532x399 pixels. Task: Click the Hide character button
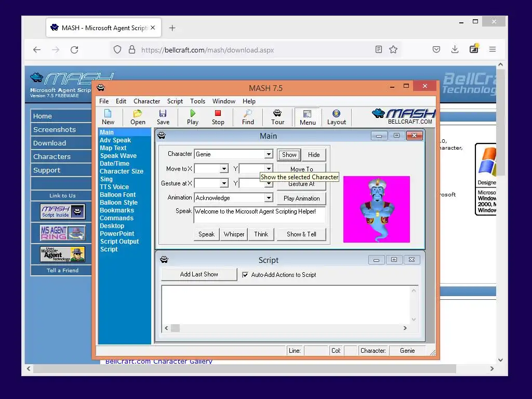tap(314, 155)
